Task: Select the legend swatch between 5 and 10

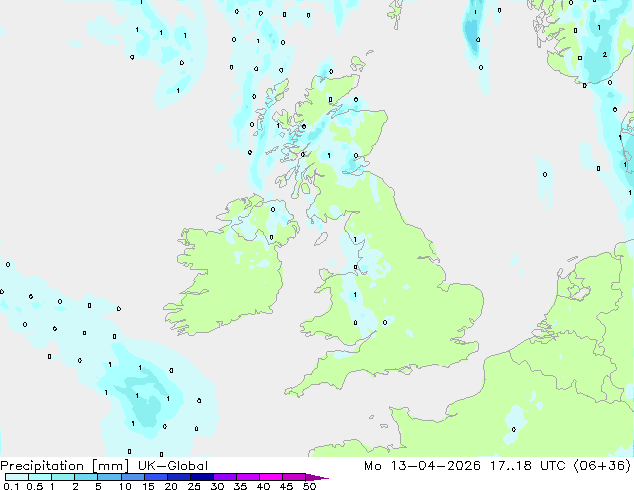Action: click(x=110, y=477)
